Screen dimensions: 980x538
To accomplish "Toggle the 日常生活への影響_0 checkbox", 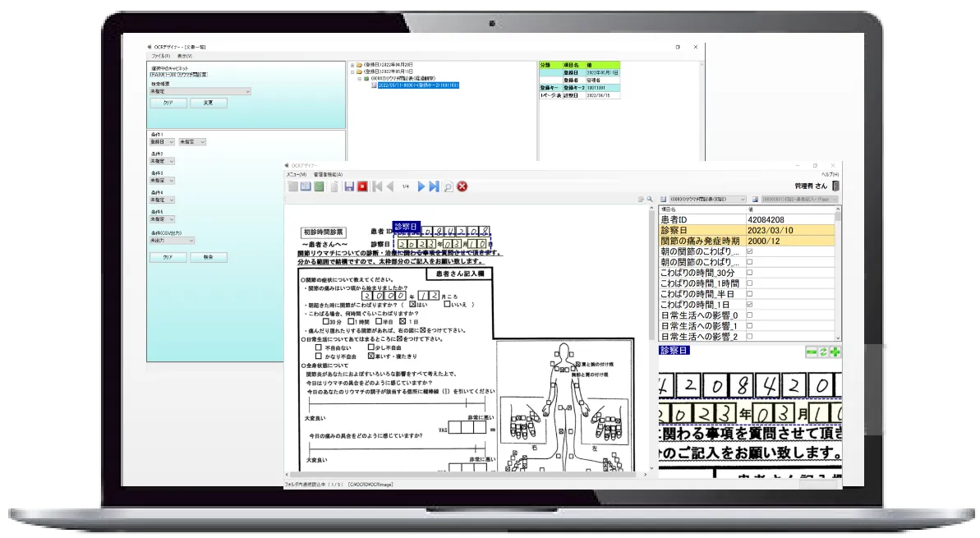I will [x=749, y=315].
